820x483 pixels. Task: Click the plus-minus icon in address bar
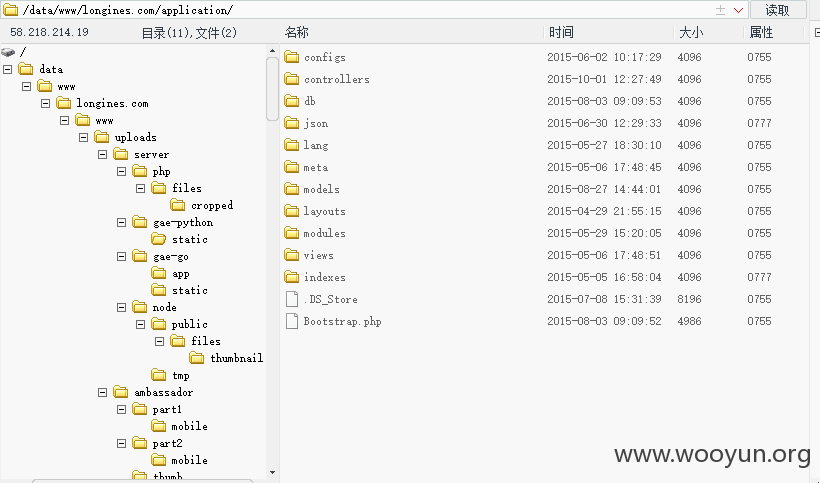pos(720,10)
